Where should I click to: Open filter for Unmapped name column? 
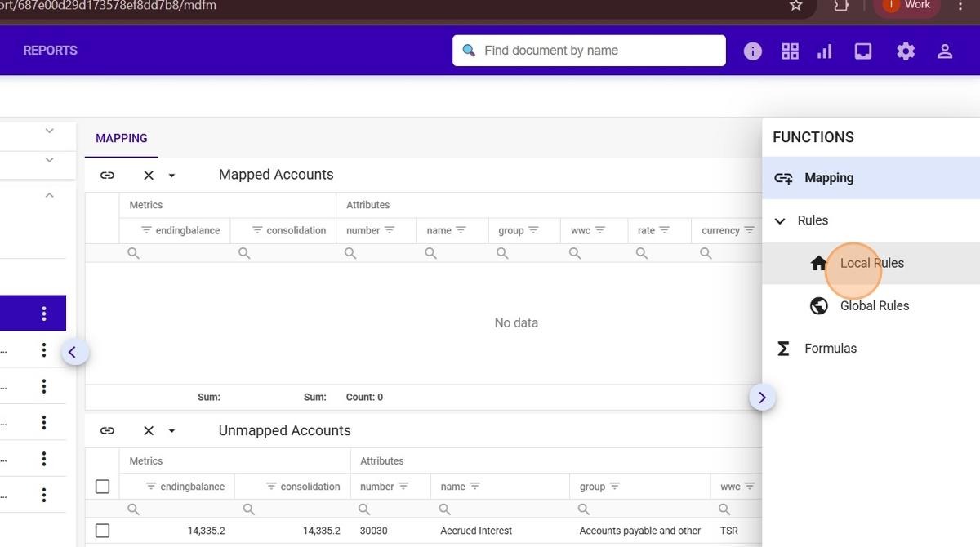tap(474, 487)
